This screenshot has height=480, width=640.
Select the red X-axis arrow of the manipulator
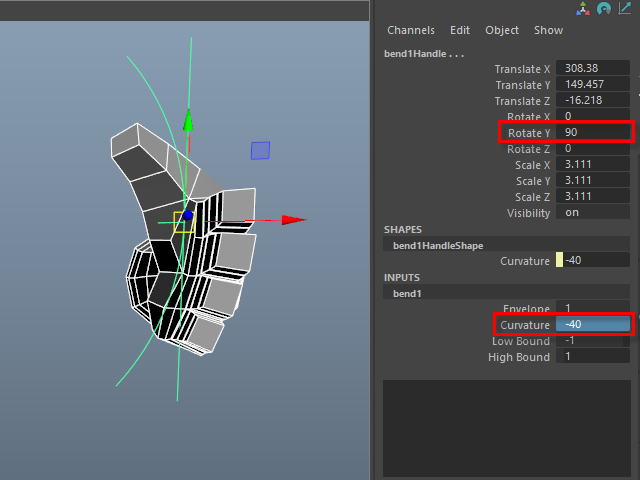pyautogui.click(x=293, y=220)
